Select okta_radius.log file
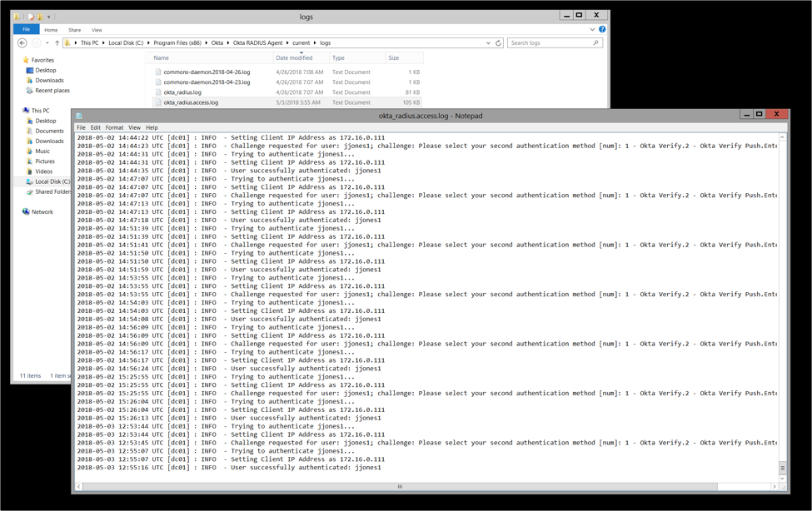 coord(182,92)
